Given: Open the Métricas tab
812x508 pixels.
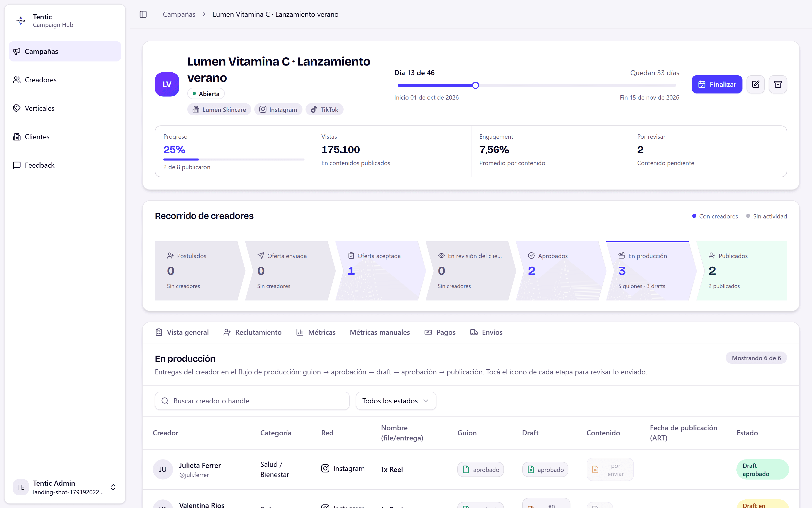Looking at the screenshot, I should tap(316, 333).
